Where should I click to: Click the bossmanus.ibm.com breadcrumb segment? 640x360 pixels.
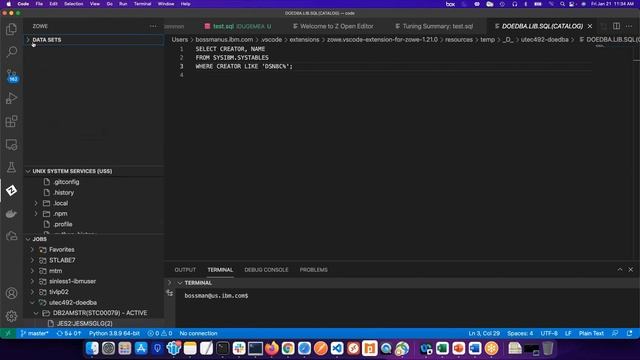pyautogui.click(x=224, y=40)
